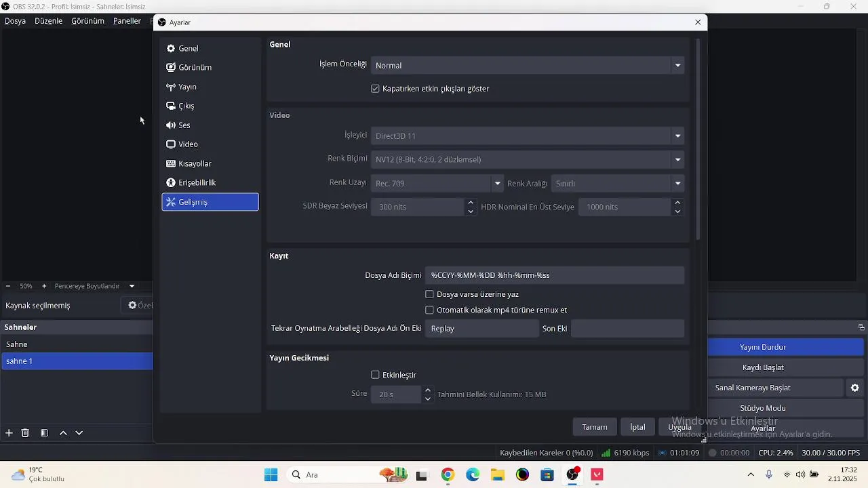
Task: Open scene filters icon
Action: click(44, 433)
